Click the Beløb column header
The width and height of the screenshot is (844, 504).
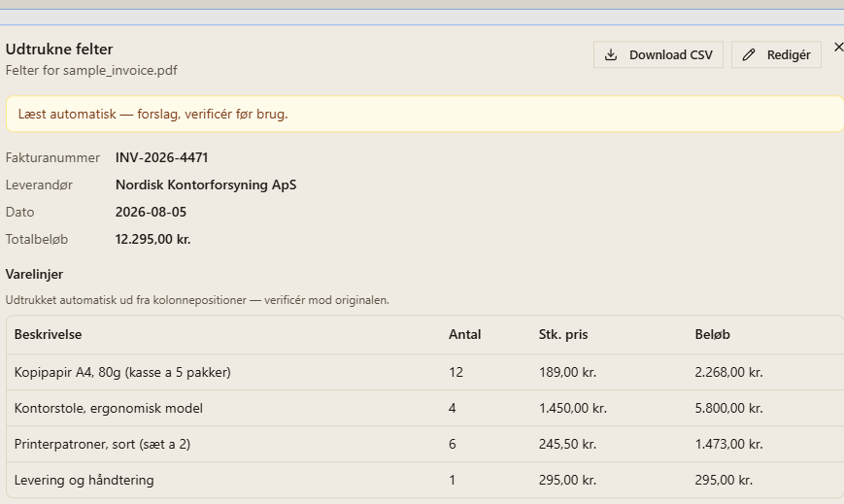click(712, 334)
